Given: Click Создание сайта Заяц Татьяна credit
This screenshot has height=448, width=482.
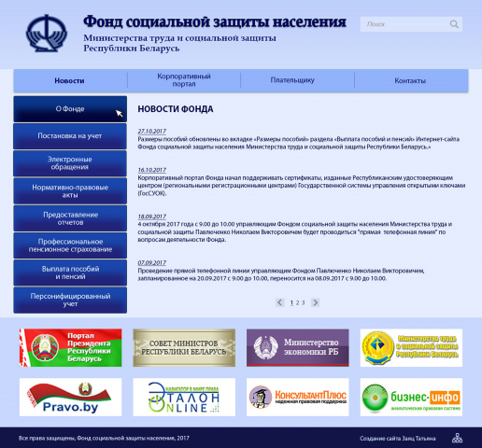Looking at the screenshot, I should [398, 439].
